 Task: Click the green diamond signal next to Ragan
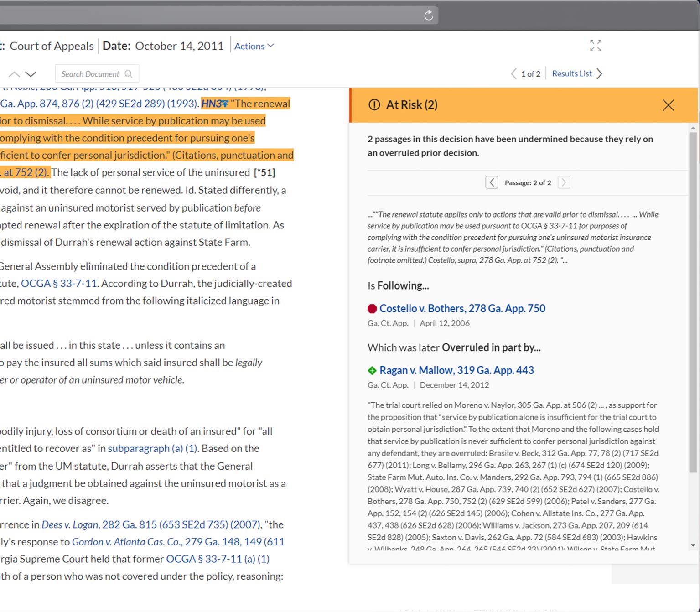click(372, 370)
